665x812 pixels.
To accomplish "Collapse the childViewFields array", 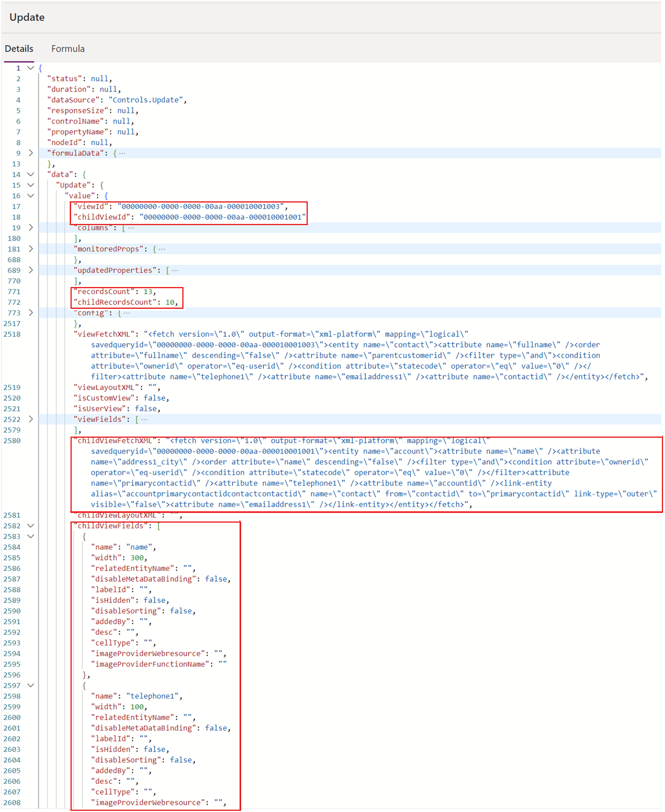I will coord(31,526).
